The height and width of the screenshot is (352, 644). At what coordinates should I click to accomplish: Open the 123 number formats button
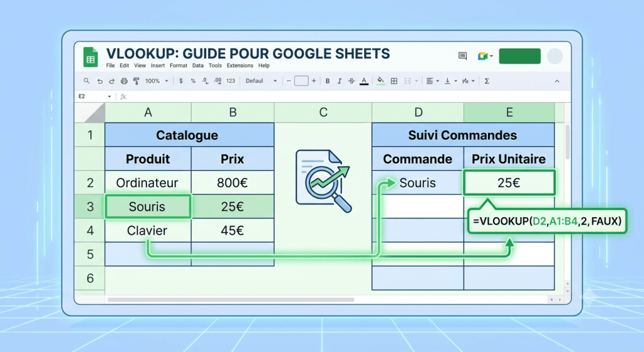click(231, 81)
